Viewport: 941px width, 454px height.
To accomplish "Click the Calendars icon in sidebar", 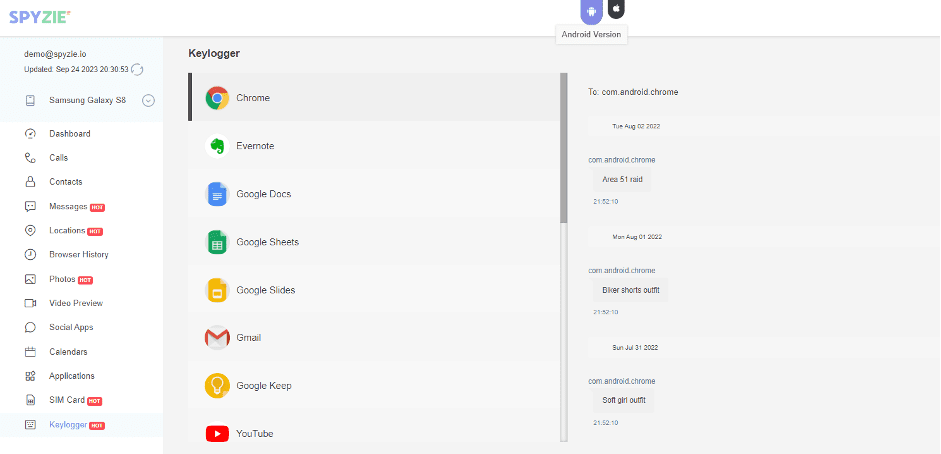I will coord(30,351).
